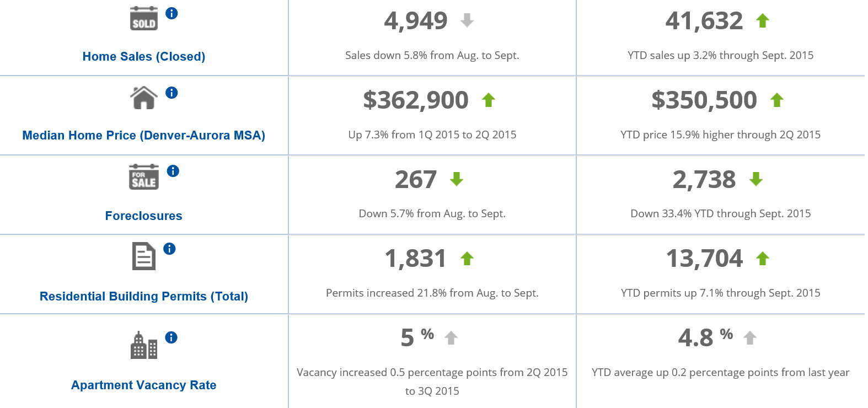This screenshot has width=868, height=408.
Task: Click the FOR SALE sign icon
Action: coord(144,177)
